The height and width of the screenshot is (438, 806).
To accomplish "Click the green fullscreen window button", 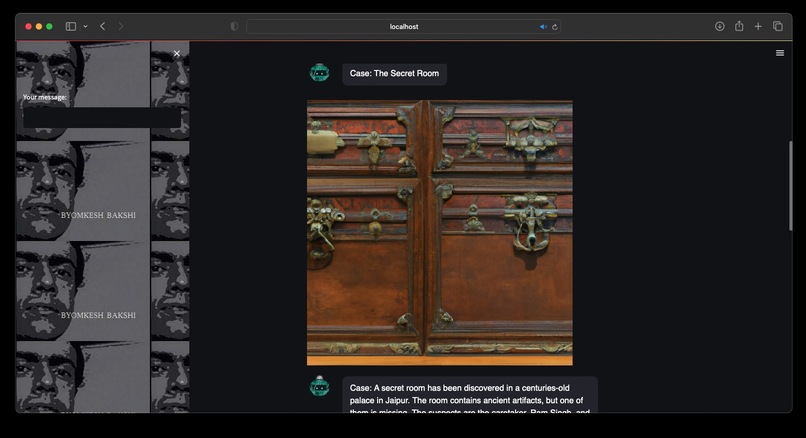I will [49, 26].
